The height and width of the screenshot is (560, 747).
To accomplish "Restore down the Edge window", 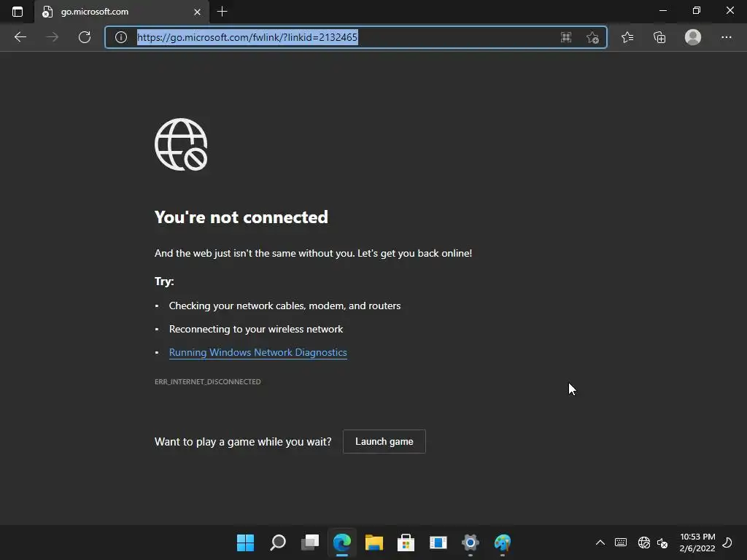I will pyautogui.click(x=697, y=10).
